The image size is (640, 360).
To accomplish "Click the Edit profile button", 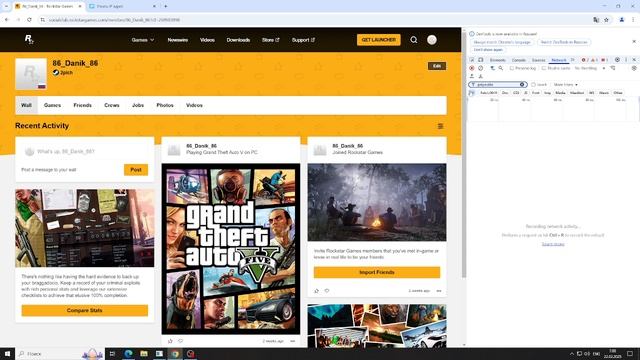I will (x=437, y=66).
